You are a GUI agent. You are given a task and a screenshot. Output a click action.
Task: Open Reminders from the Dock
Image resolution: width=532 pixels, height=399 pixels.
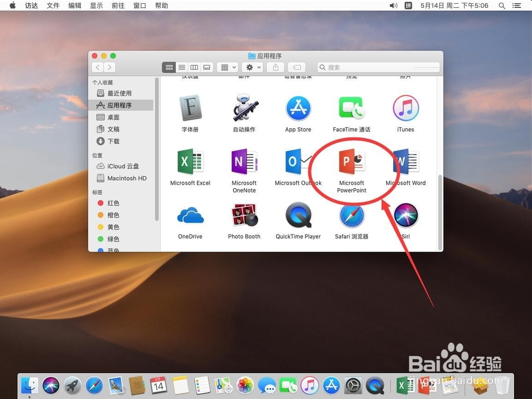[202, 385]
